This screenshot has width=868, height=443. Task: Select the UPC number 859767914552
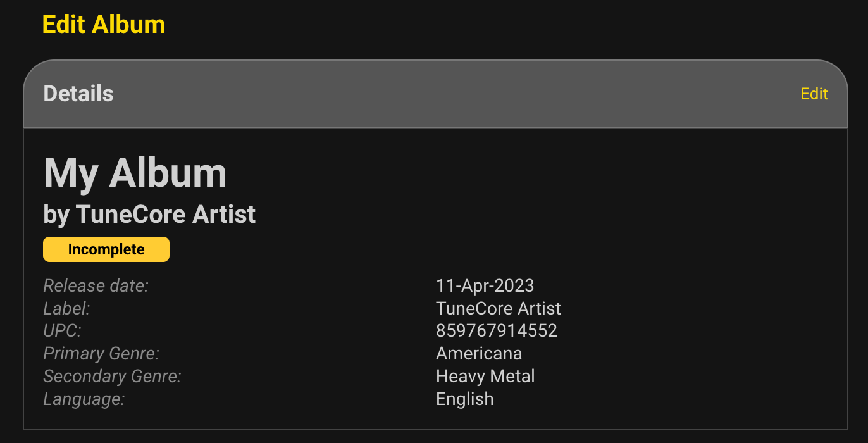[x=497, y=331]
